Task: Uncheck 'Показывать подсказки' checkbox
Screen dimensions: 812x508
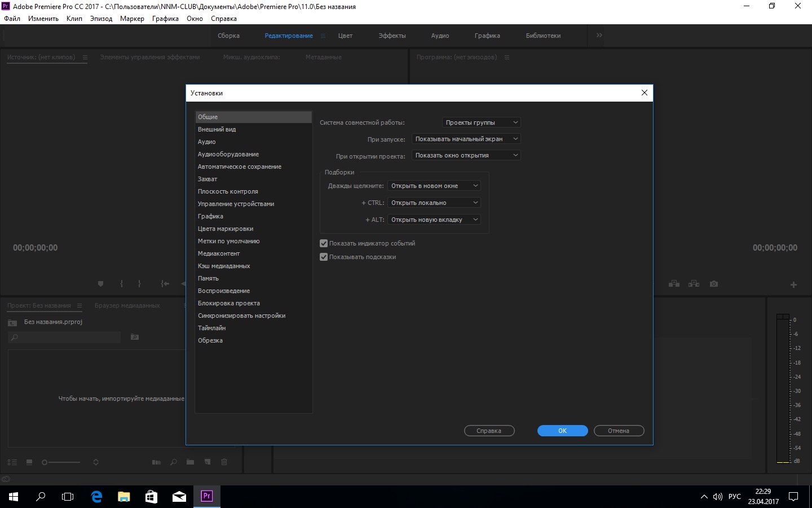Action: click(x=324, y=257)
